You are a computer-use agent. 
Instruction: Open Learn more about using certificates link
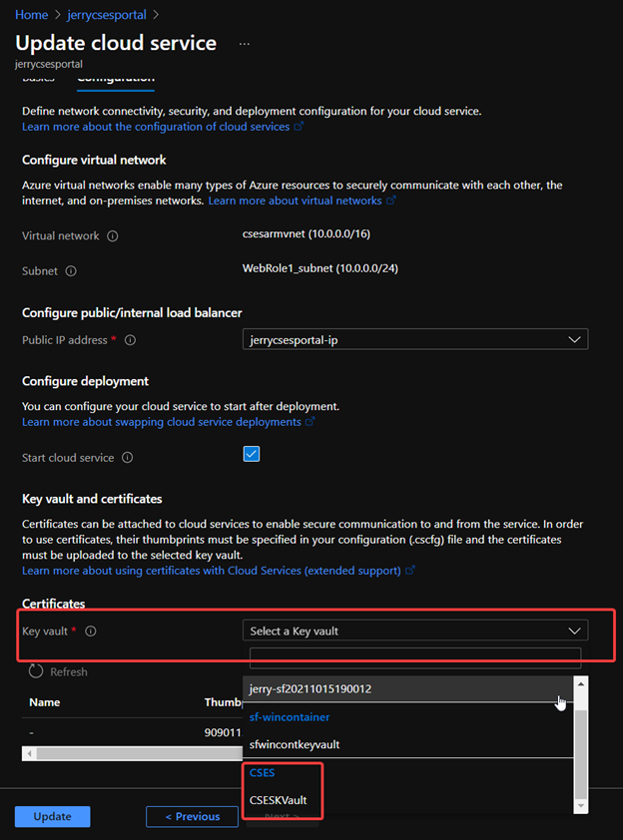click(212, 571)
